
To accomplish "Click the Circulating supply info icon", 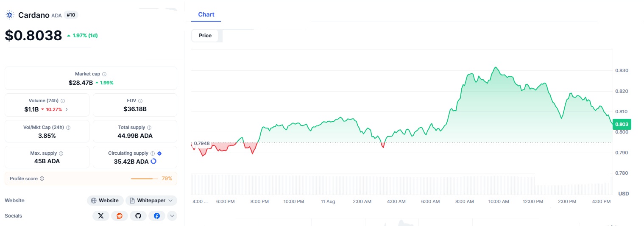I will 153,153.
